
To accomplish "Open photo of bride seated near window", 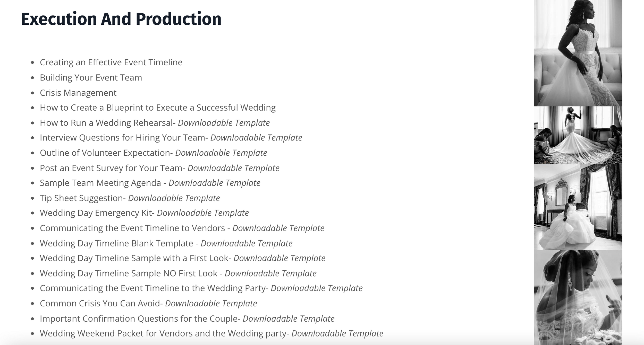I will point(578,207).
